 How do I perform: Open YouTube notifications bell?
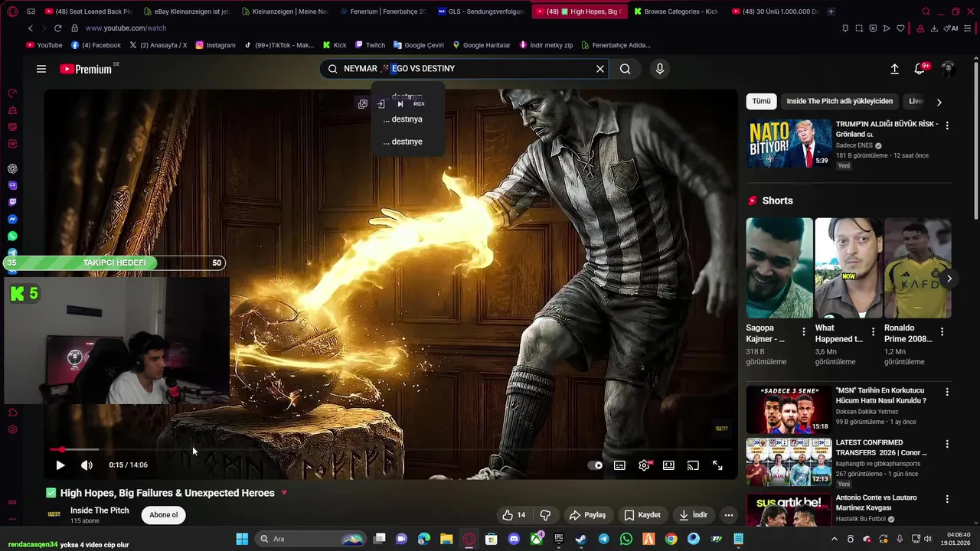click(920, 69)
